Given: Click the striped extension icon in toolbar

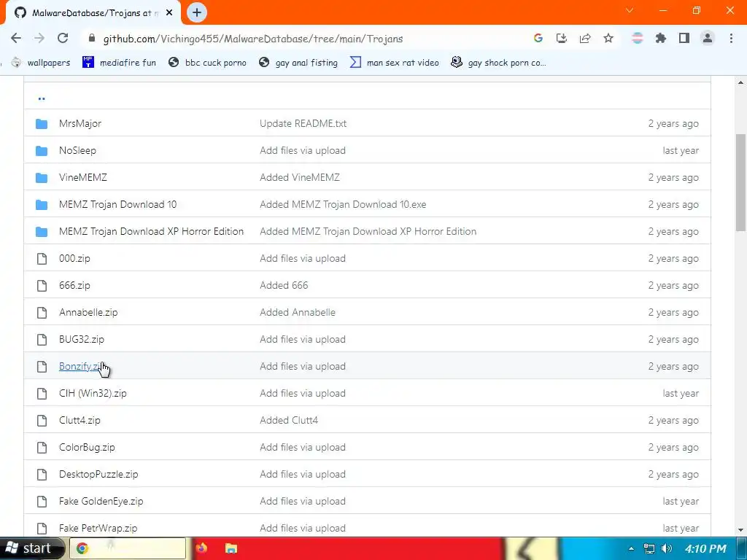Looking at the screenshot, I should (x=638, y=38).
